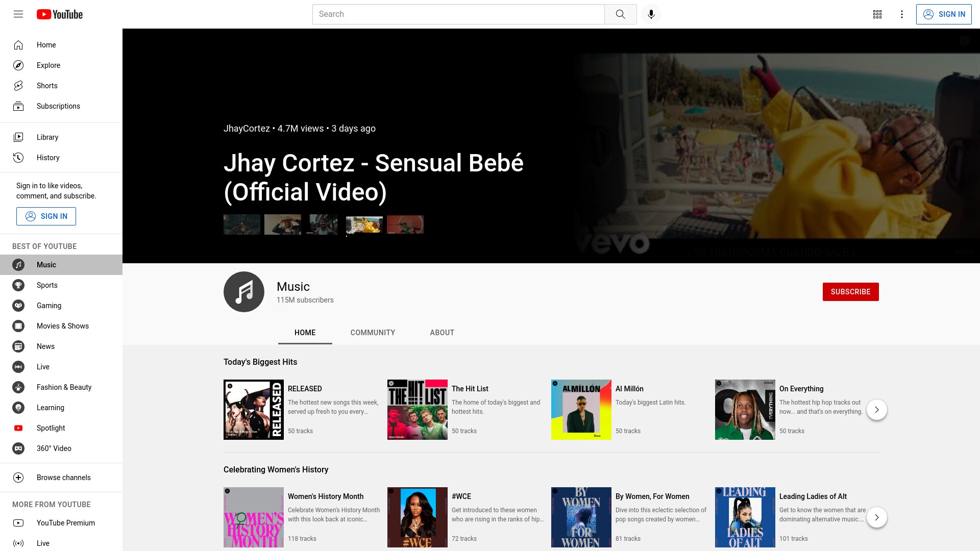Click the JhayCortez channel name
Viewport: 980px width, 551px height.
(x=247, y=129)
